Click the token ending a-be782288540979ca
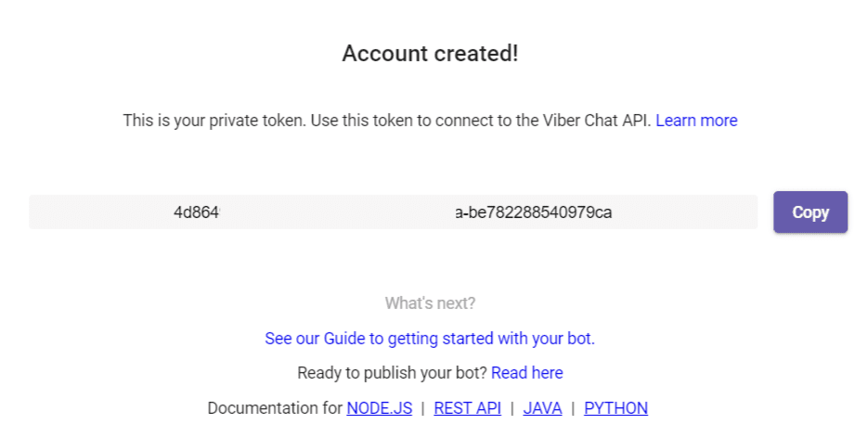This screenshot has width=868, height=438. 533,213
